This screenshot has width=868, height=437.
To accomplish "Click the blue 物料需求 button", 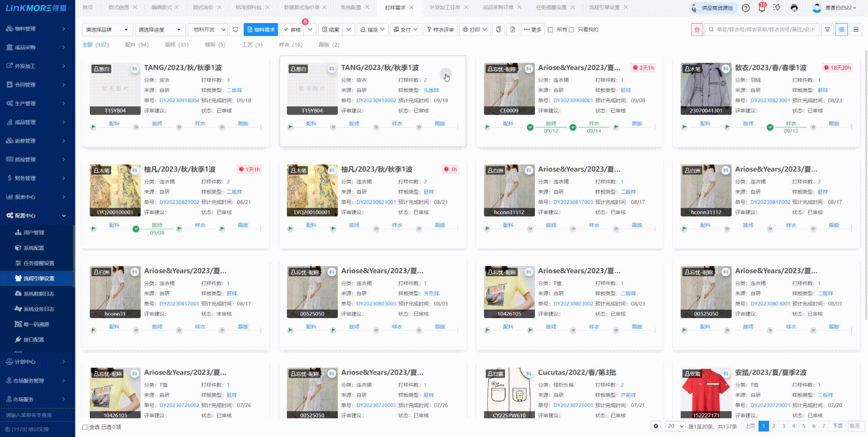I will click(261, 30).
